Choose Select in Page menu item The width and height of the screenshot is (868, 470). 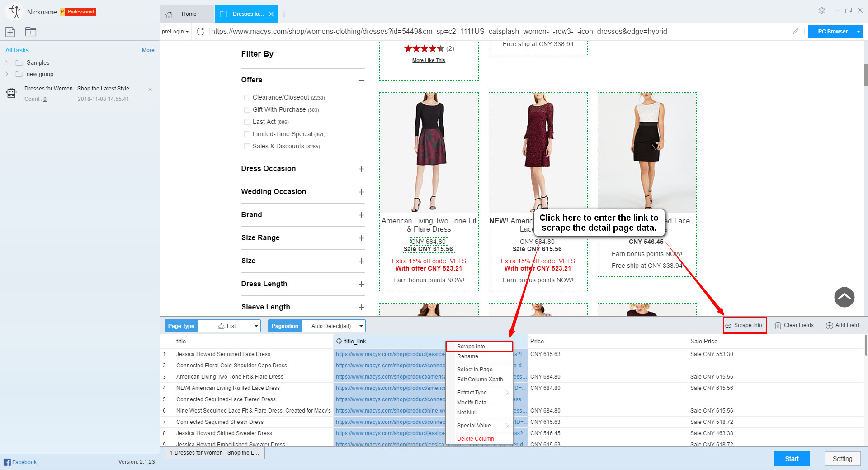tap(479, 370)
